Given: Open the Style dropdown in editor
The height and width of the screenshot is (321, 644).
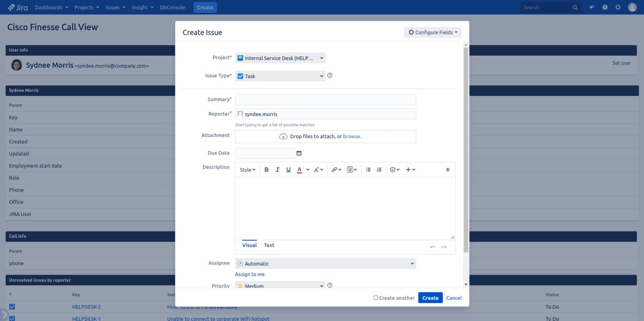Looking at the screenshot, I should [x=247, y=170].
